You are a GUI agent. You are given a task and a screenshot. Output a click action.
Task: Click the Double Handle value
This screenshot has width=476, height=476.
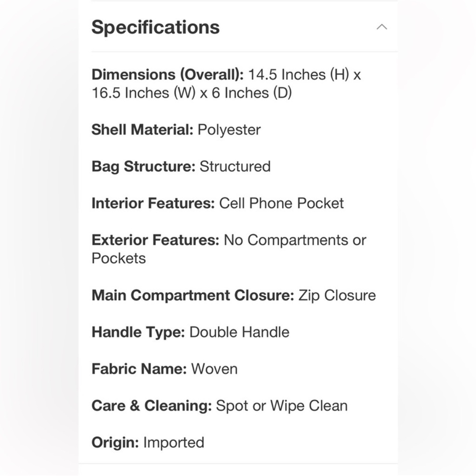pyautogui.click(x=239, y=332)
